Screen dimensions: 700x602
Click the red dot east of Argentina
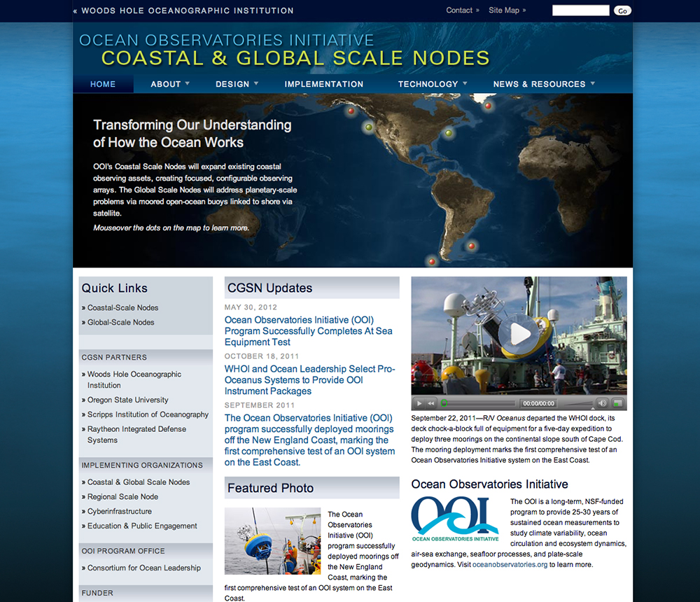471,246
